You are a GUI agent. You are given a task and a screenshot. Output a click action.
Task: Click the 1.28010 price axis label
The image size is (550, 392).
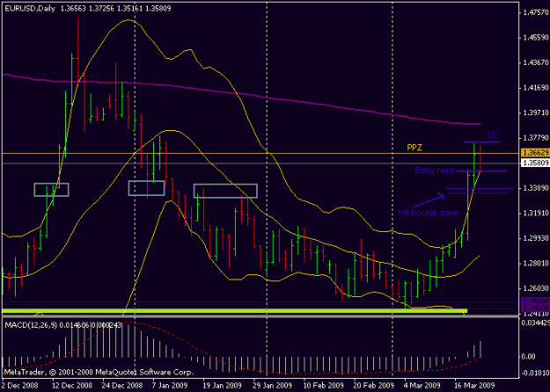[x=535, y=263]
